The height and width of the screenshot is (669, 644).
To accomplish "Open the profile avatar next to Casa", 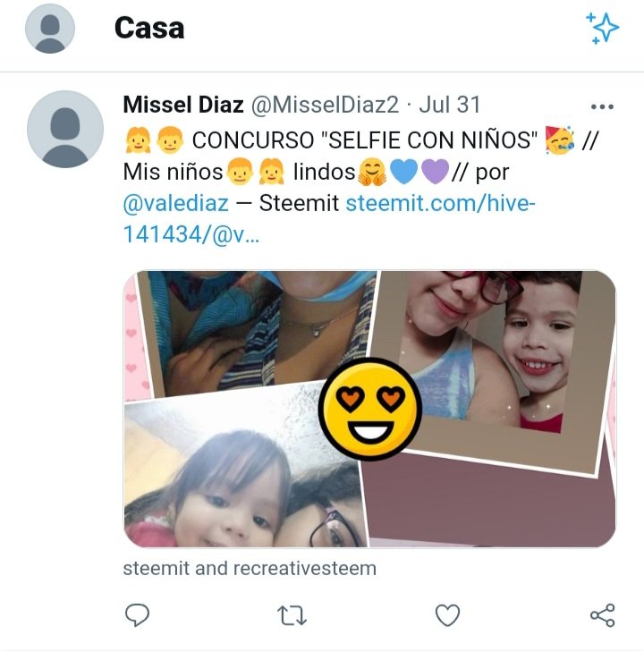I will click(50, 29).
